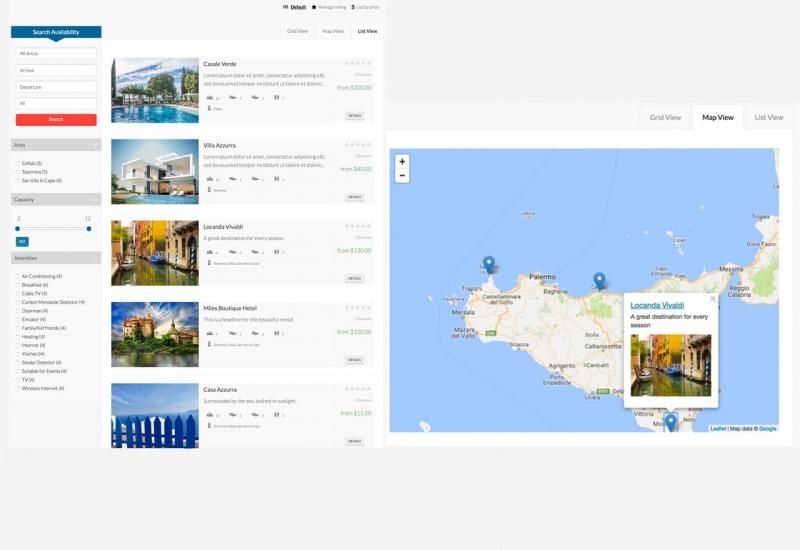
Task: Click the bathroom icon in Miles Boutique Hotel listing
Action: point(277,333)
